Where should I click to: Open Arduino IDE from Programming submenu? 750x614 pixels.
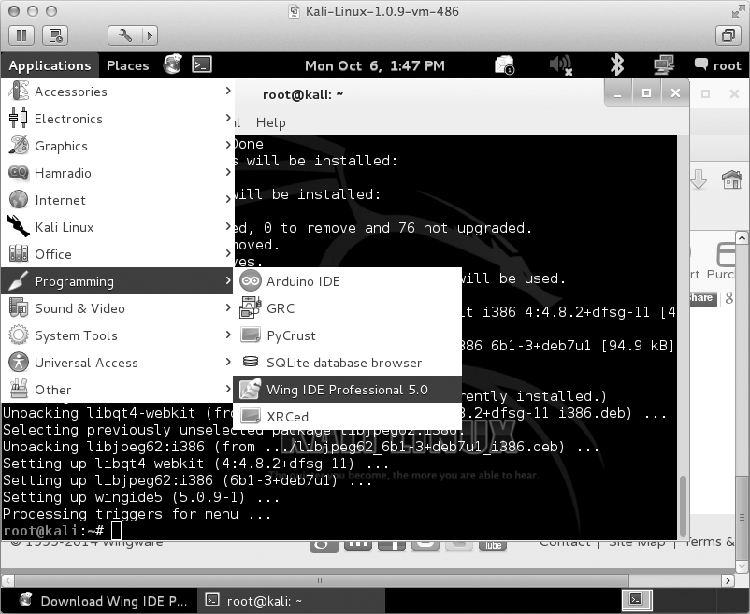tap(302, 281)
